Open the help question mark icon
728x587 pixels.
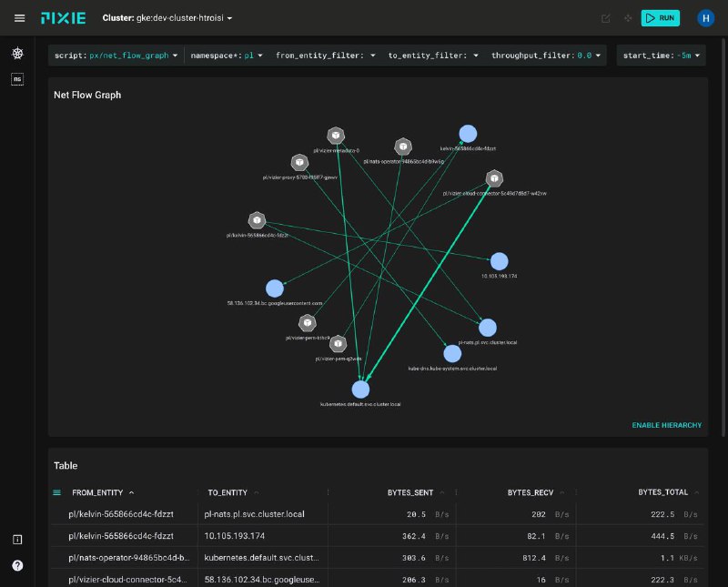tap(17, 565)
